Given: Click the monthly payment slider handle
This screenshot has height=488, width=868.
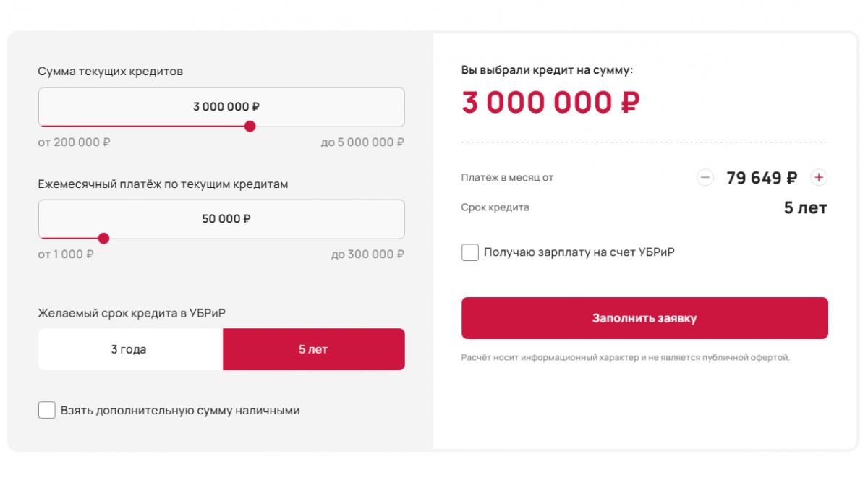Looking at the screenshot, I should [x=103, y=238].
